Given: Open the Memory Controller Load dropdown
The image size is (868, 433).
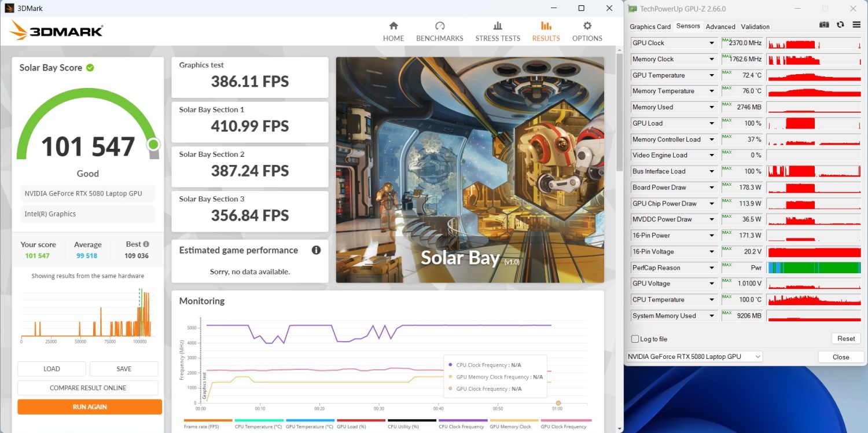Looking at the screenshot, I should [x=712, y=140].
